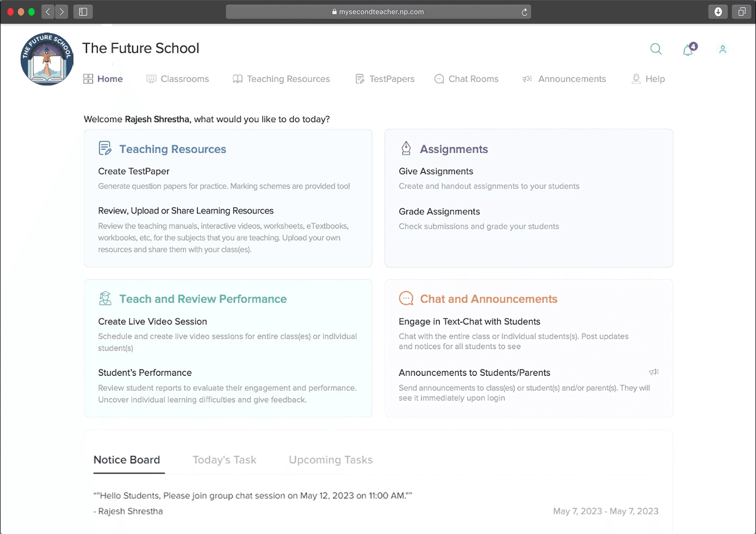Screen dimensions: 756x534
Task: Switch to Upcoming Tasks tab
Action: 330,460
